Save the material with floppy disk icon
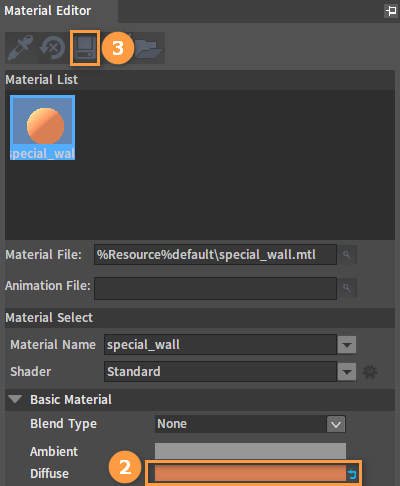The image size is (400, 486). tap(85, 48)
